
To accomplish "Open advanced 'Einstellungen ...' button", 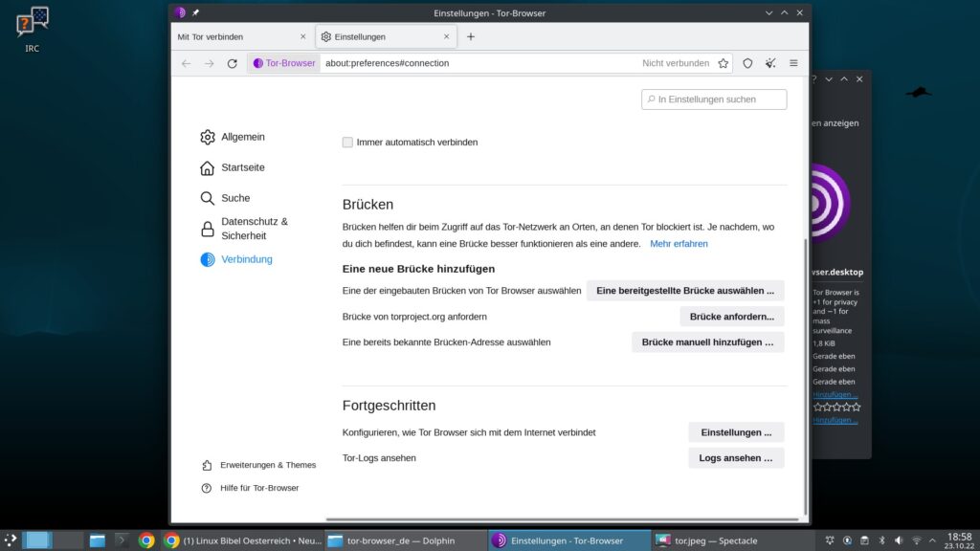I will [736, 432].
